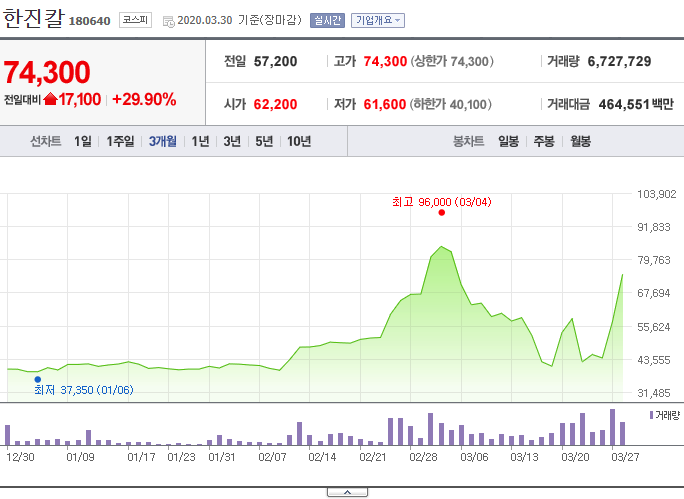Click the 상한가 74,300 text
Image resolution: width=684 pixels, height=499 pixels.
[452, 62]
